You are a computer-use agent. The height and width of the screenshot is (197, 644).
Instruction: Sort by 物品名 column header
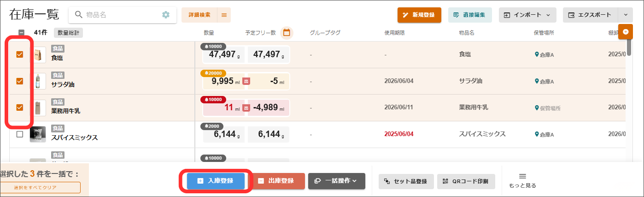coord(467,33)
